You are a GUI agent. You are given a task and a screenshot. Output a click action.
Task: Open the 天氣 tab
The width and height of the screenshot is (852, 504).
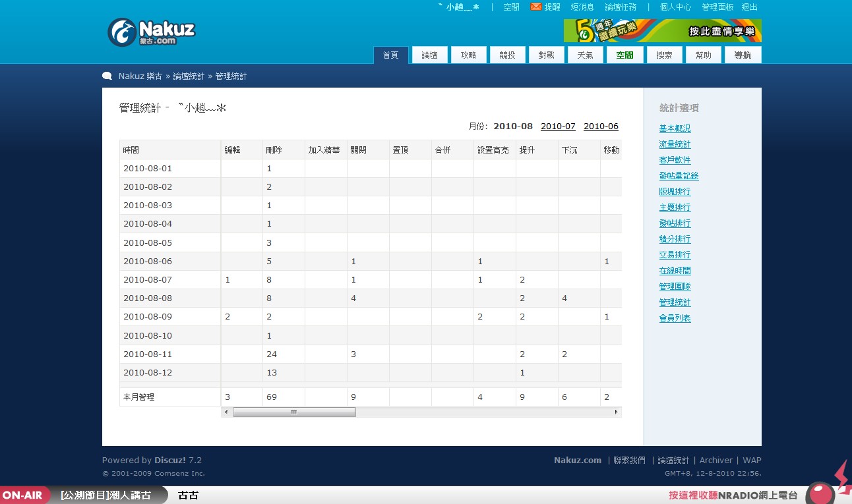pyautogui.click(x=586, y=55)
